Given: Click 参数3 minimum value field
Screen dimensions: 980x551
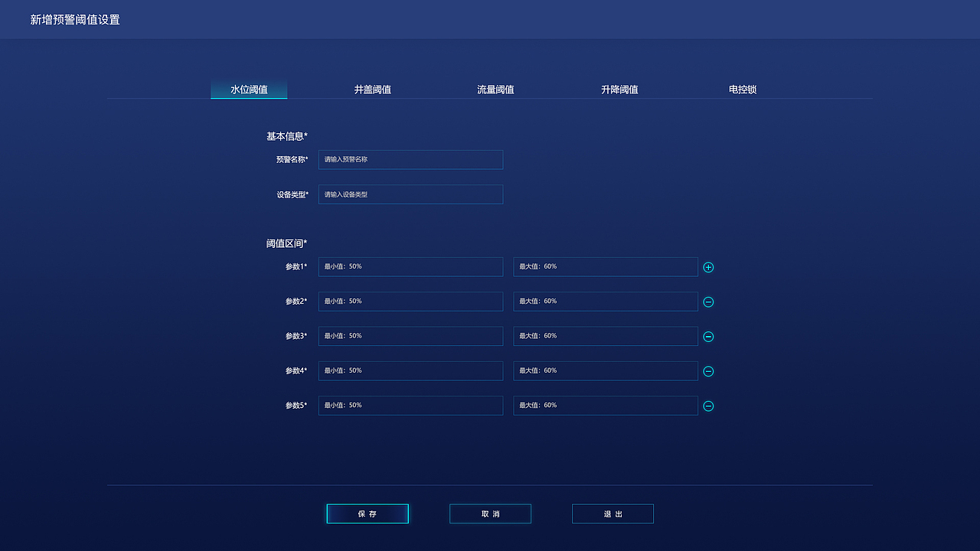Looking at the screenshot, I should point(410,336).
